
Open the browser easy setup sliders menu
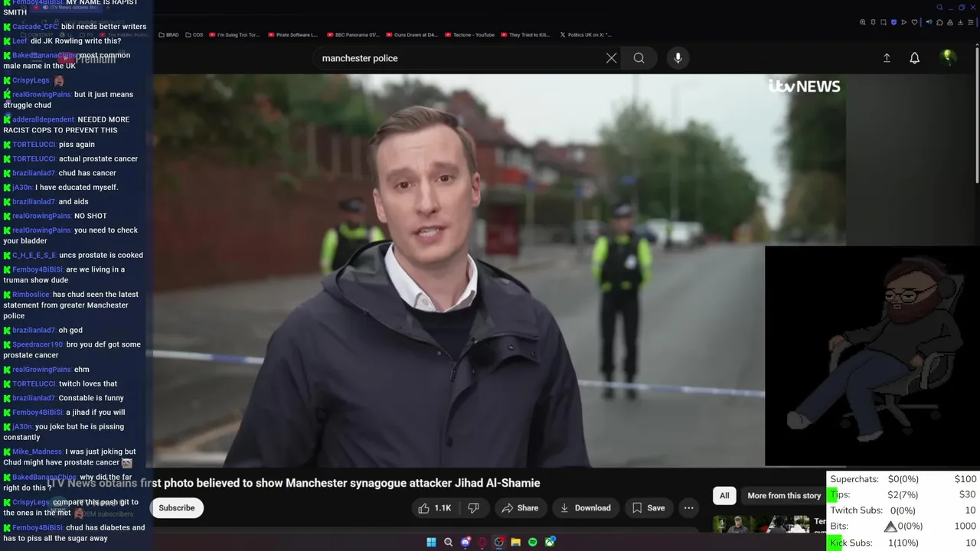pyautogui.click(x=971, y=22)
